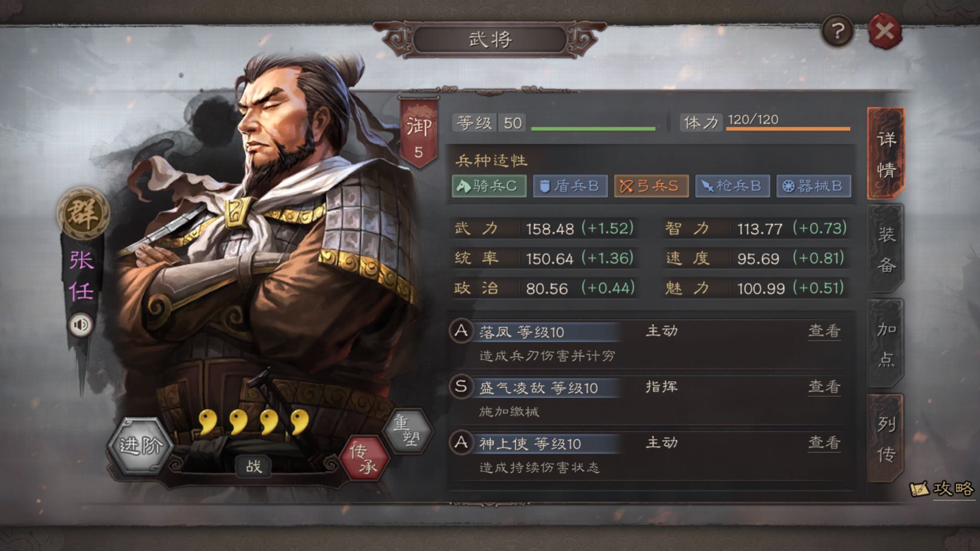Open the 攻略 strategy guide
Image resolution: width=980 pixels, height=551 pixels.
[x=942, y=488]
